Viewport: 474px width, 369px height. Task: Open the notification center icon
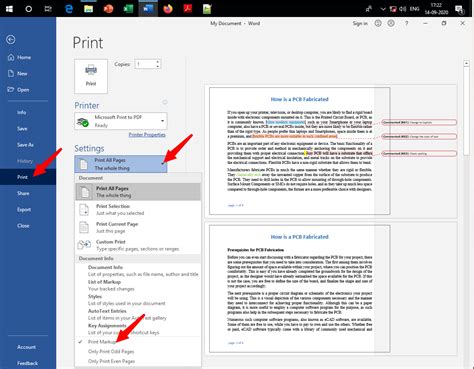(x=459, y=9)
